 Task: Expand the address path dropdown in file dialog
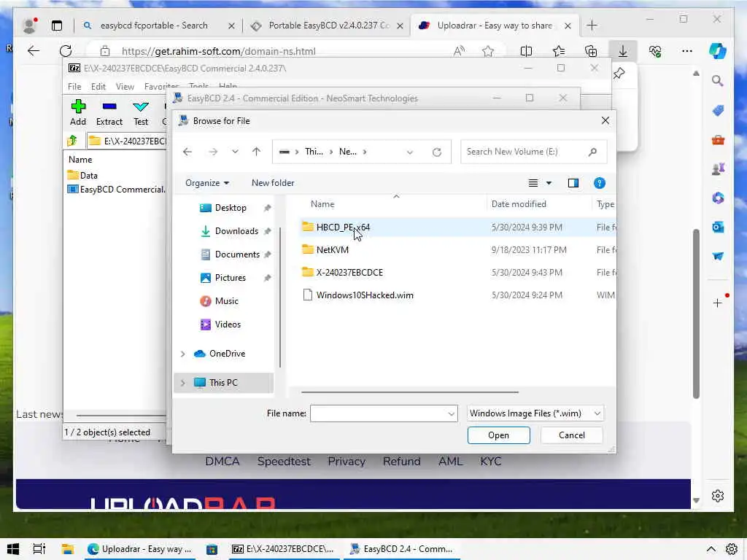coord(410,152)
